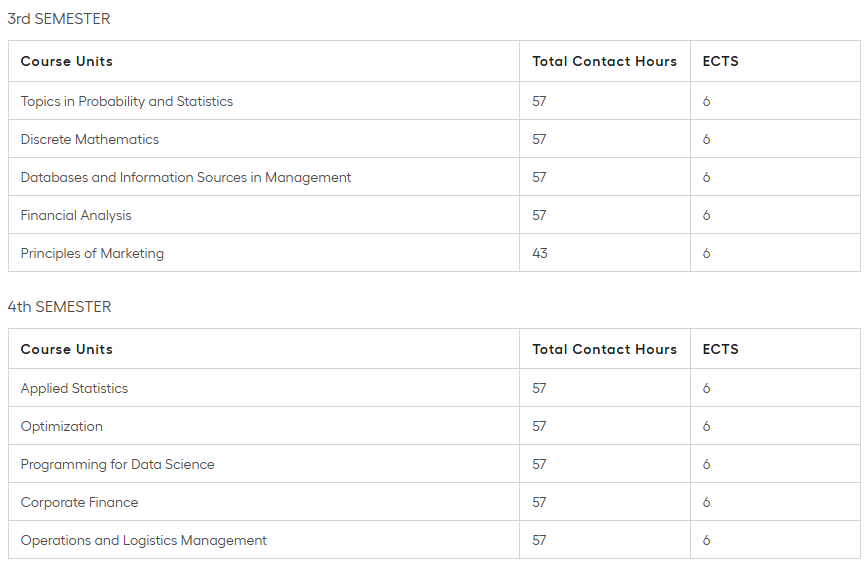Click the Applied Statistics course unit
The image size is (867, 566).
[x=74, y=388]
